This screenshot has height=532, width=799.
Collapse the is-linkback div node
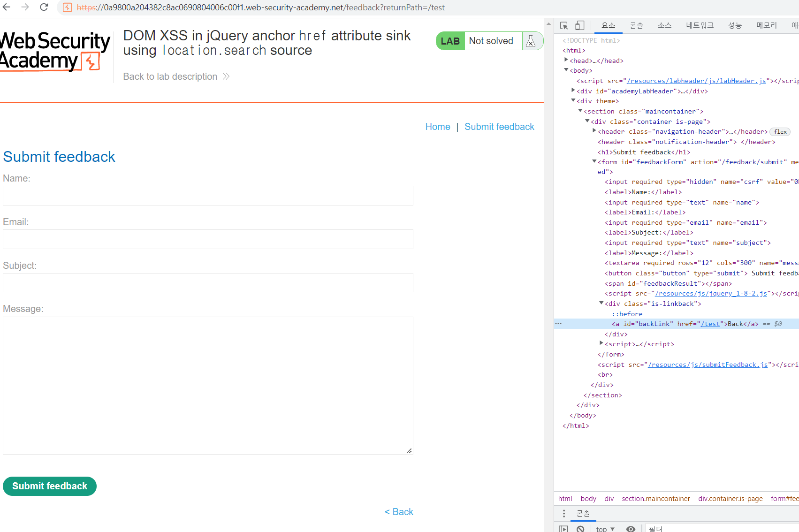pos(601,304)
